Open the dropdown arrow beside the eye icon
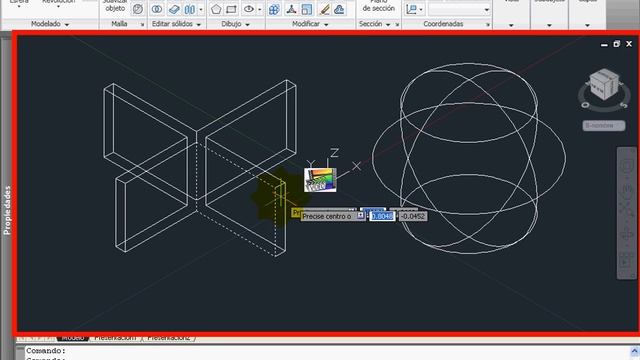The image size is (640, 360). pyautogui.click(x=259, y=9)
